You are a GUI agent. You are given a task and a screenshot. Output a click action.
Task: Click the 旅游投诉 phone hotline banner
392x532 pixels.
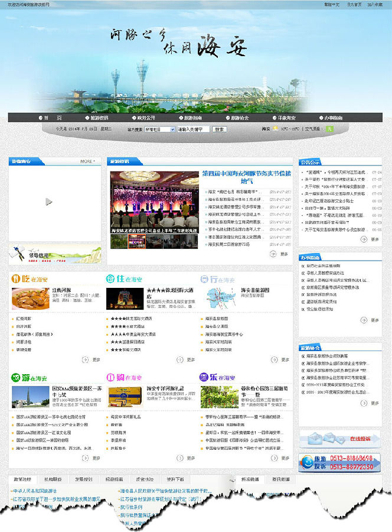point(340,462)
